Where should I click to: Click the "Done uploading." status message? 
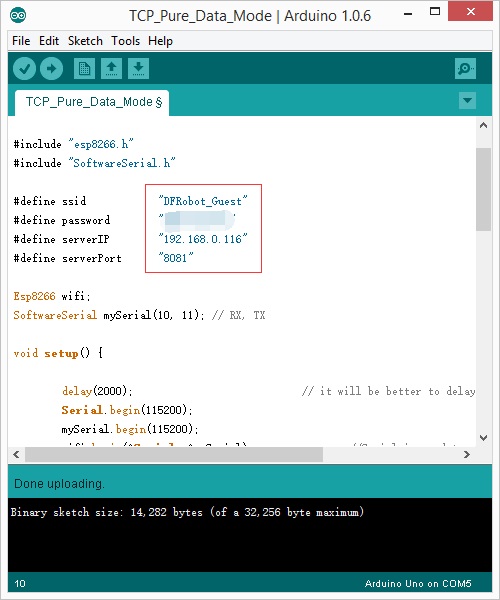pyautogui.click(x=59, y=484)
